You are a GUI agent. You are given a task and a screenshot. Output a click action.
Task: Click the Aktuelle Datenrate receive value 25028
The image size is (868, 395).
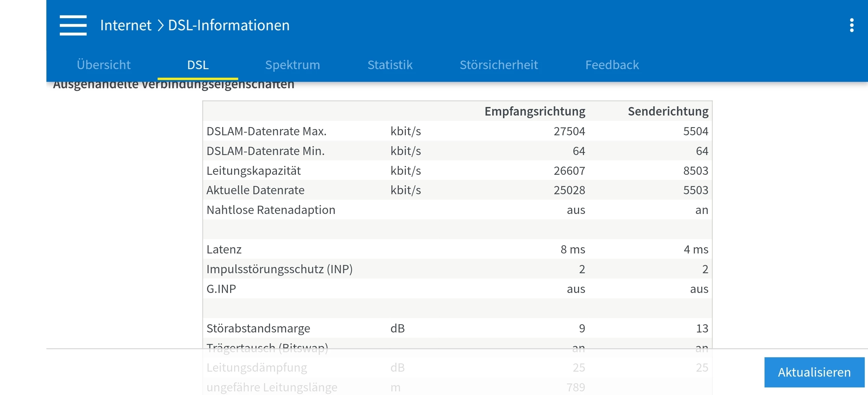tap(569, 190)
